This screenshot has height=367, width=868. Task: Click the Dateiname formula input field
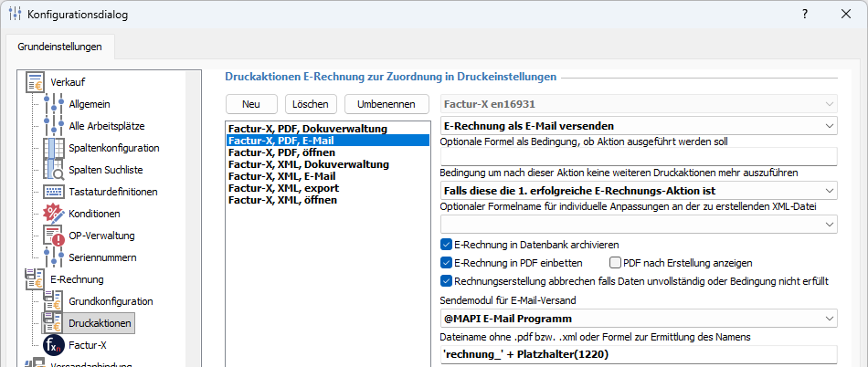pyautogui.click(x=639, y=355)
